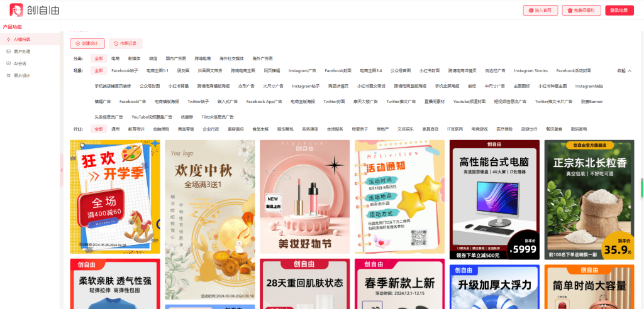Select 新媒体 category filter
Image resolution: width=644 pixels, height=309 pixels.
(134, 58)
